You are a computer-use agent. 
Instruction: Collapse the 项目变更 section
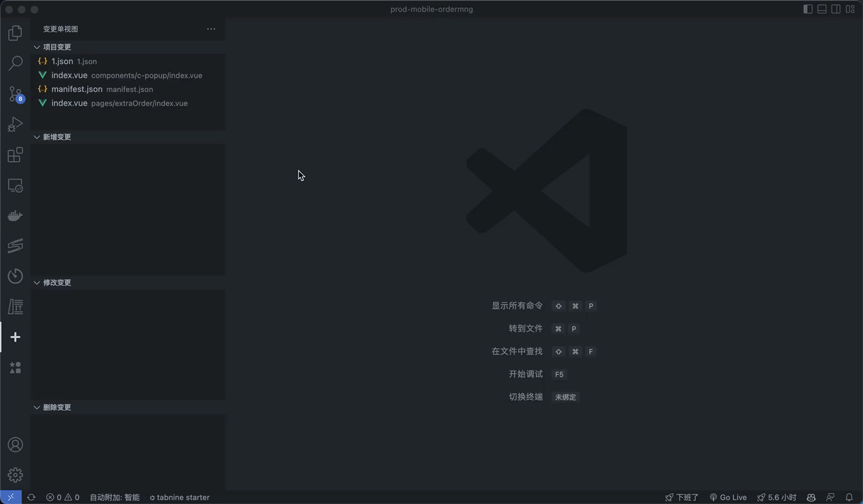128,47
